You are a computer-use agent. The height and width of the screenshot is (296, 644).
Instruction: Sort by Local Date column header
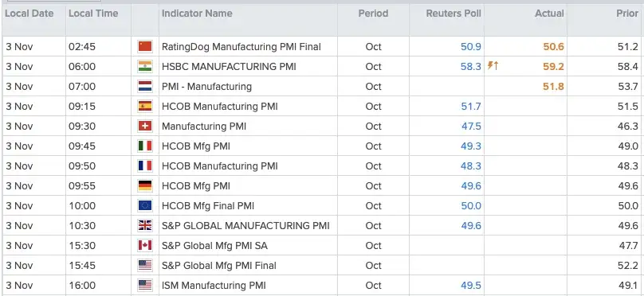[x=29, y=14]
